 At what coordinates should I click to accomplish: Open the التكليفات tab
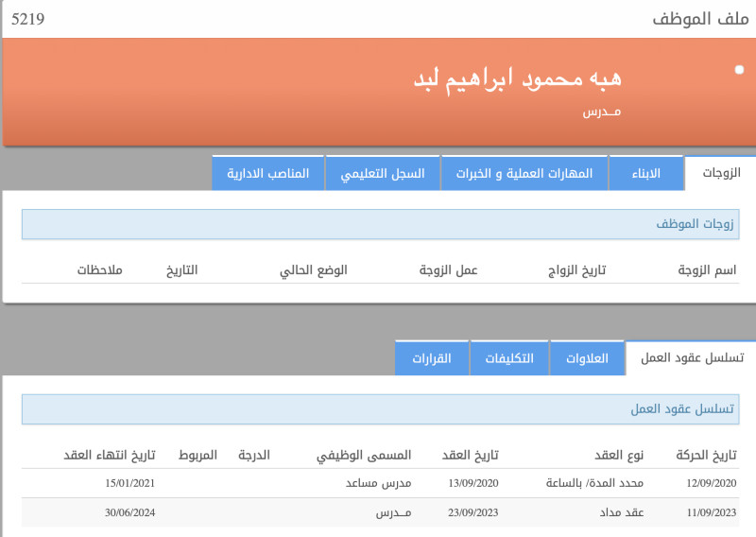coord(509,358)
